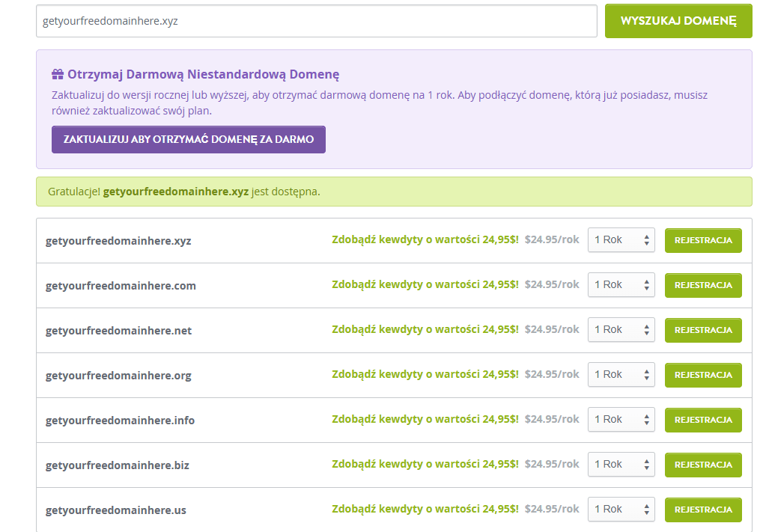Open the year dropdown for the .com domain
Screen dimensions: 763x532
click(621, 285)
